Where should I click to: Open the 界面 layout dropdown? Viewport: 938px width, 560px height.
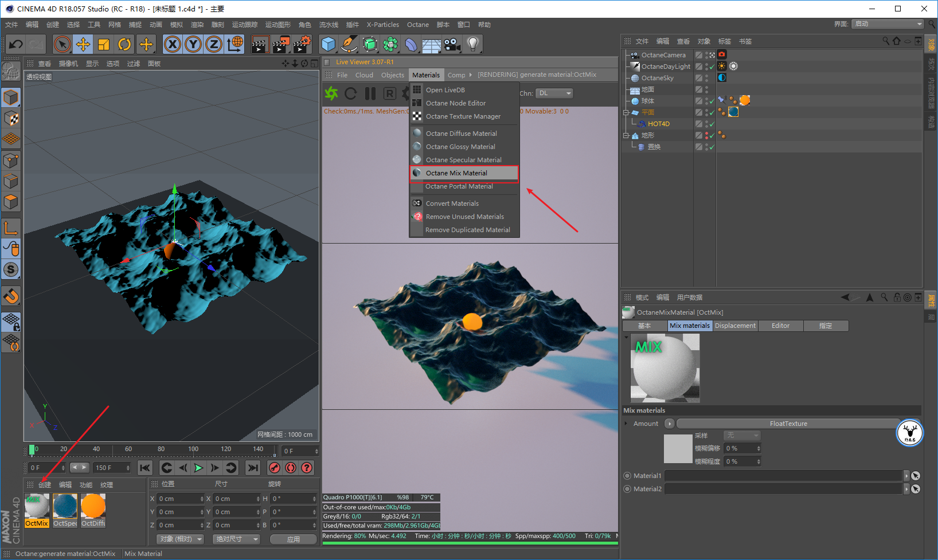click(x=888, y=24)
